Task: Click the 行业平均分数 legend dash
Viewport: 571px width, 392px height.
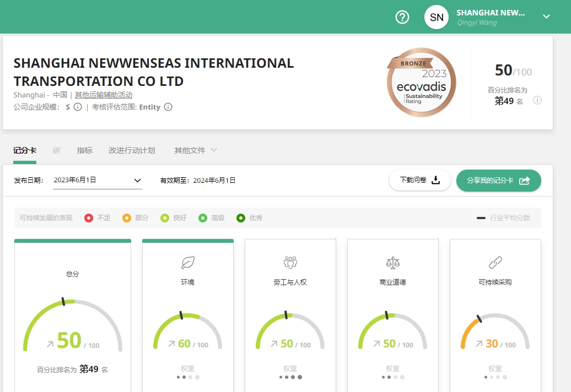Action: tap(481, 218)
